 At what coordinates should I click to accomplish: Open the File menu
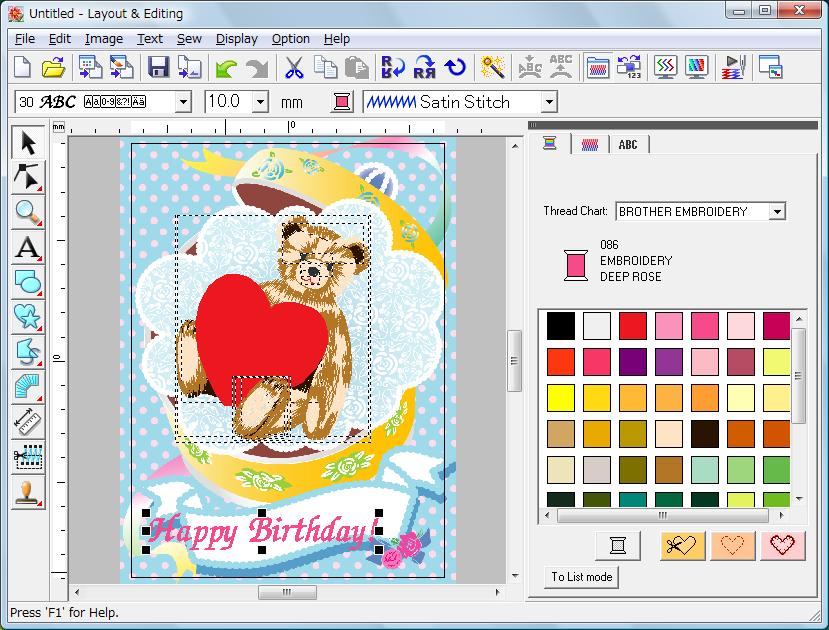25,39
